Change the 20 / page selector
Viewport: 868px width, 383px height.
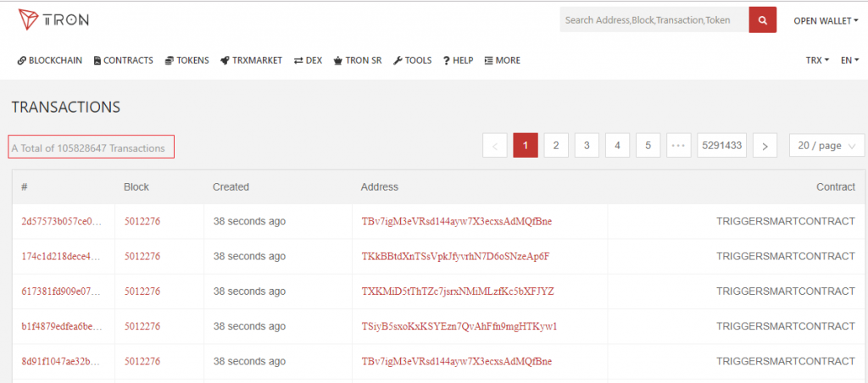pos(826,146)
